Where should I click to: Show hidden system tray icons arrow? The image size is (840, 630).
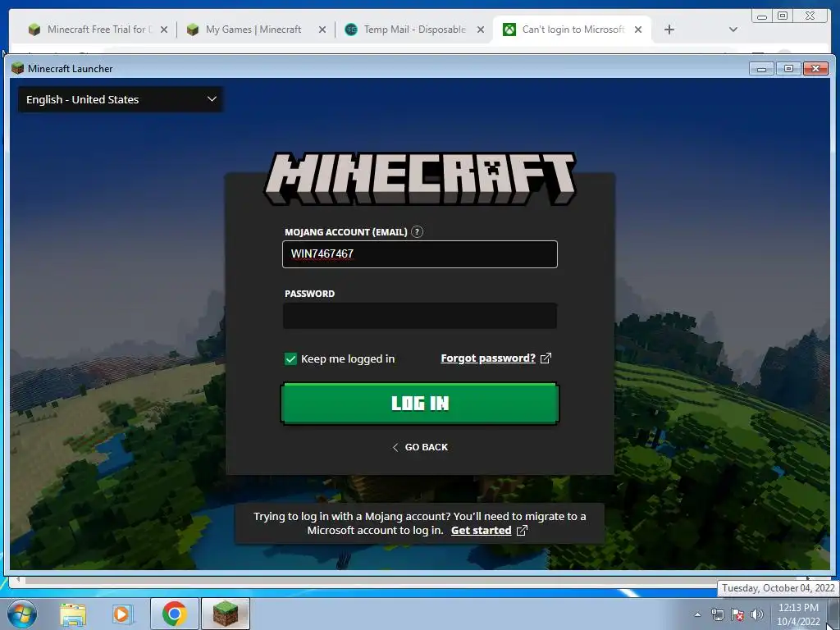(x=697, y=614)
